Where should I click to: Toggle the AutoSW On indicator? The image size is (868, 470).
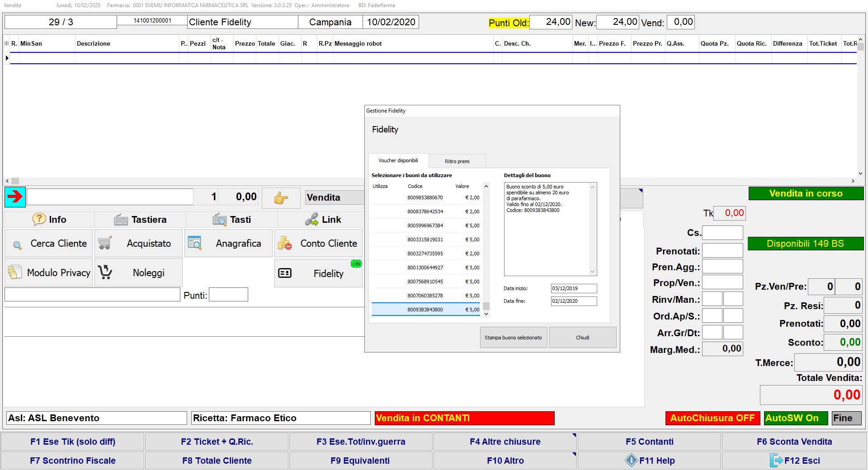pos(795,418)
